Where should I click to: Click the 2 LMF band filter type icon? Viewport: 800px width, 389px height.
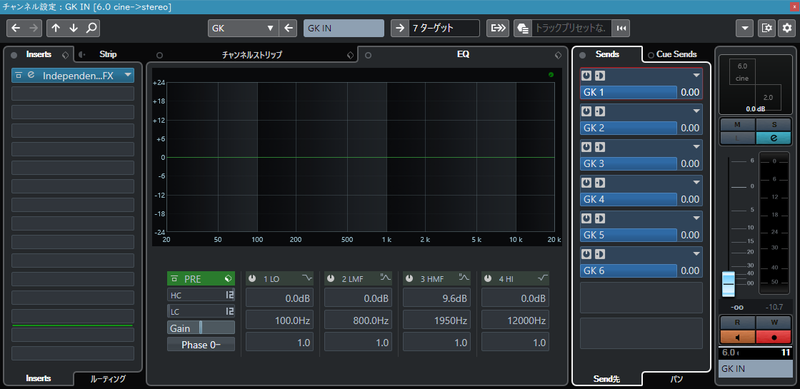[x=385, y=278]
